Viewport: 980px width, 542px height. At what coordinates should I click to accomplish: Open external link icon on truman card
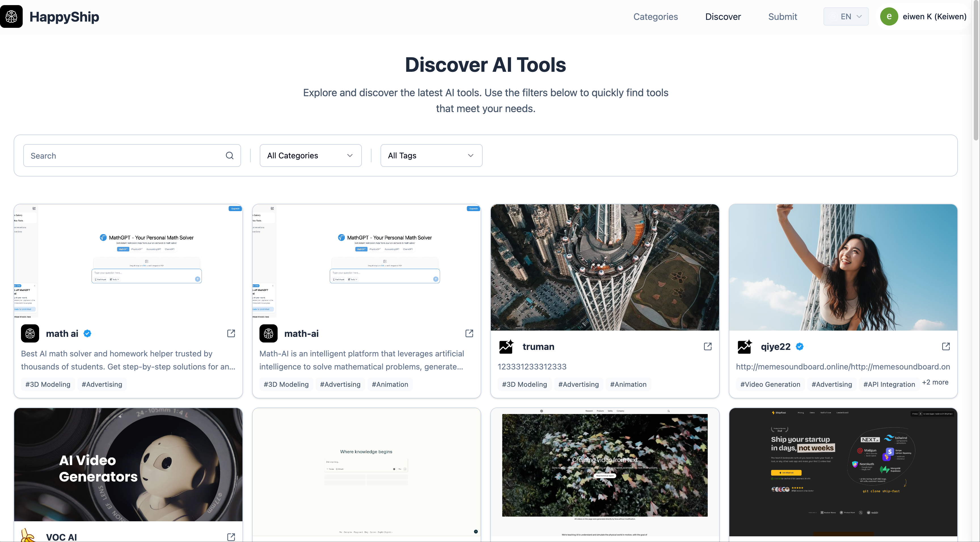coord(707,346)
